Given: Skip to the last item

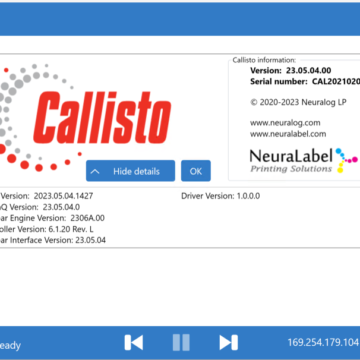Looking at the screenshot, I should [228, 343].
